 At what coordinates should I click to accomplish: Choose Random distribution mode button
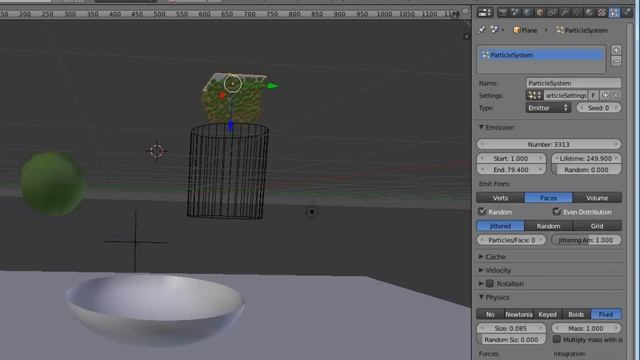pos(549,226)
